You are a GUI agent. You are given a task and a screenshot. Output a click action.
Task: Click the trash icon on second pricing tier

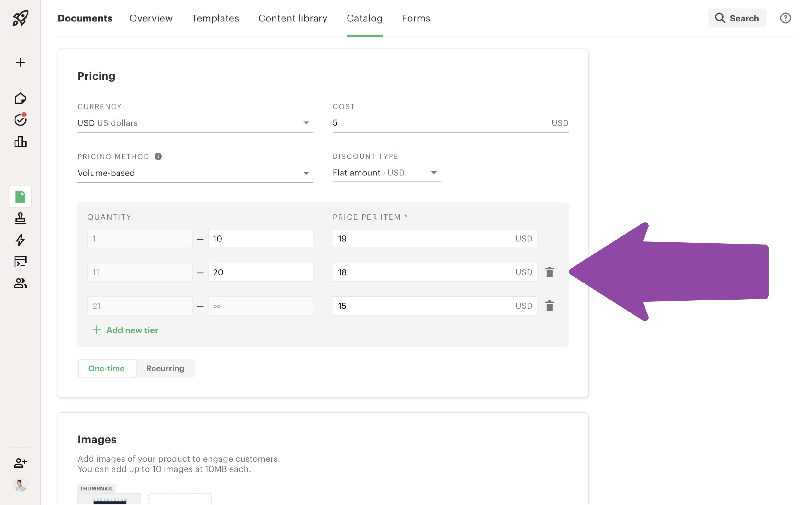548,272
